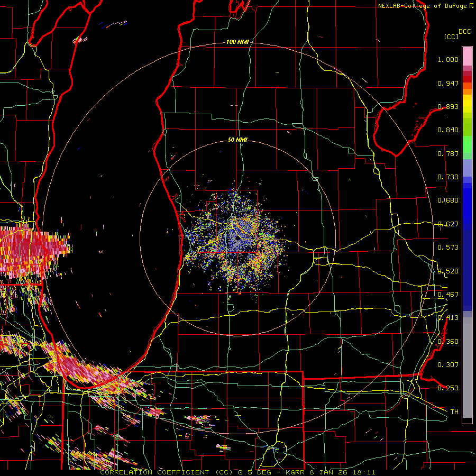Click the 0.573 legend value

(x=448, y=248)
